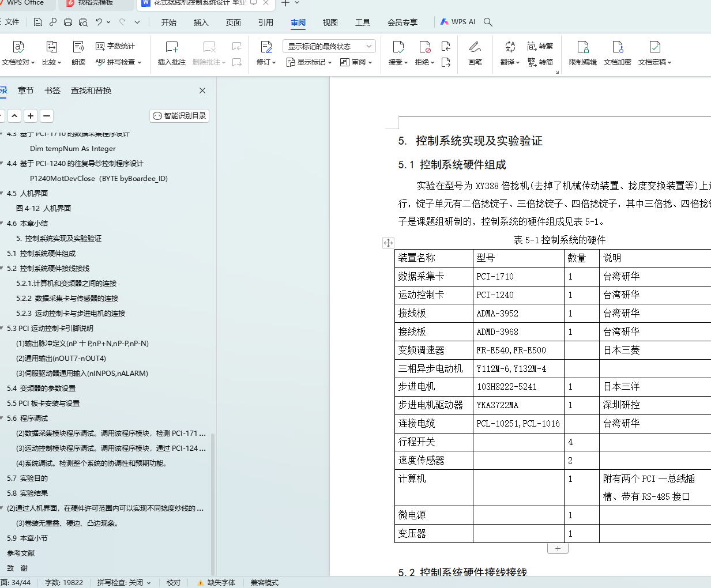Click the minus button in navigation pane
Screen dimensions: 711x588
(x=47, y=116)
